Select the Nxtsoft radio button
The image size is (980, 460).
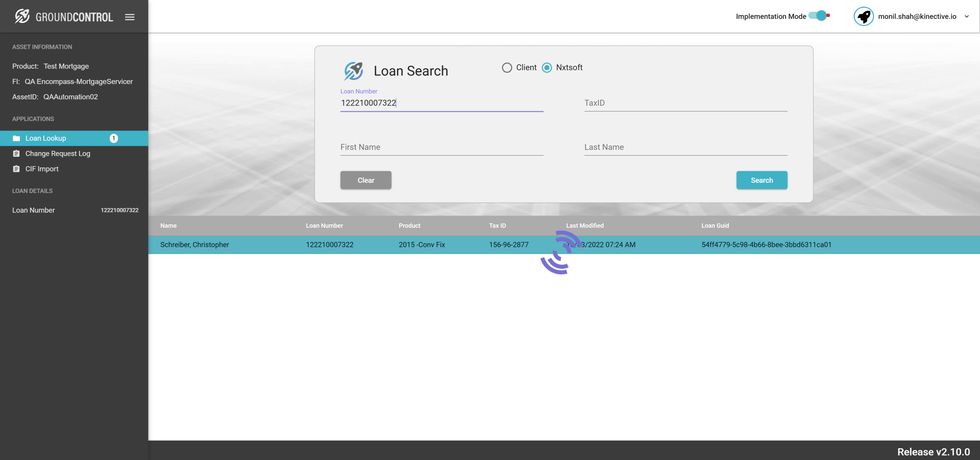coord(547,68)
